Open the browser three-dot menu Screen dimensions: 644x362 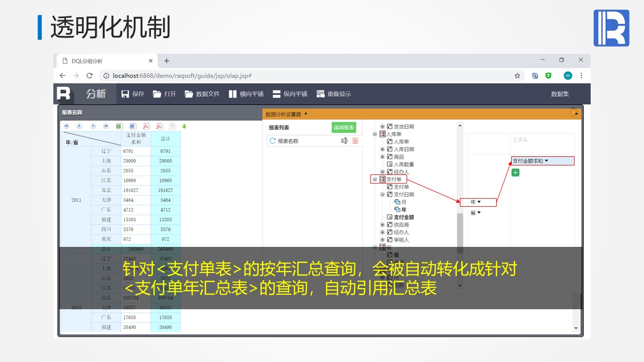(x=582, y=75)
